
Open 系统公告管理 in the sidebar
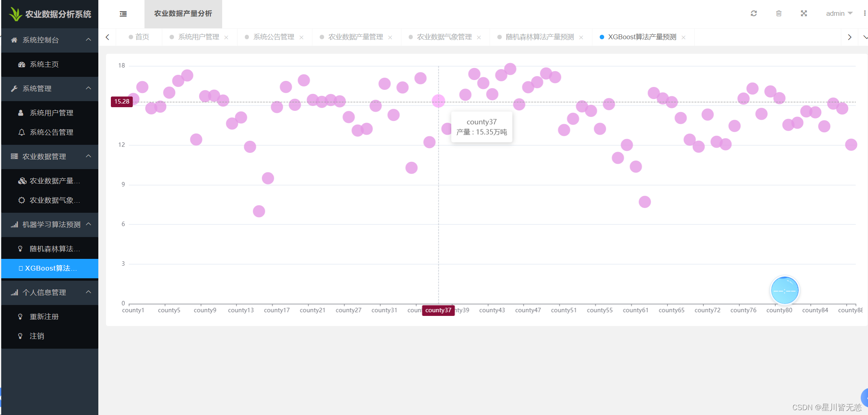point(51,132)
